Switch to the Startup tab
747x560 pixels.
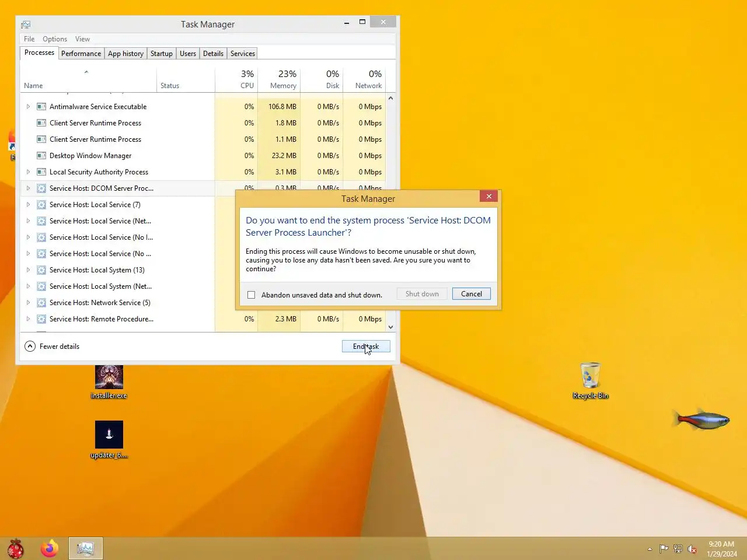pos(162,54)
